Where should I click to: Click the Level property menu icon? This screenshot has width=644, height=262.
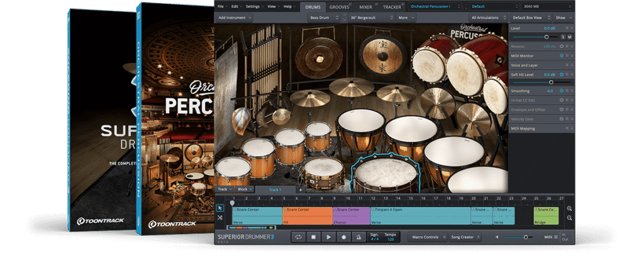click(567, 28)
